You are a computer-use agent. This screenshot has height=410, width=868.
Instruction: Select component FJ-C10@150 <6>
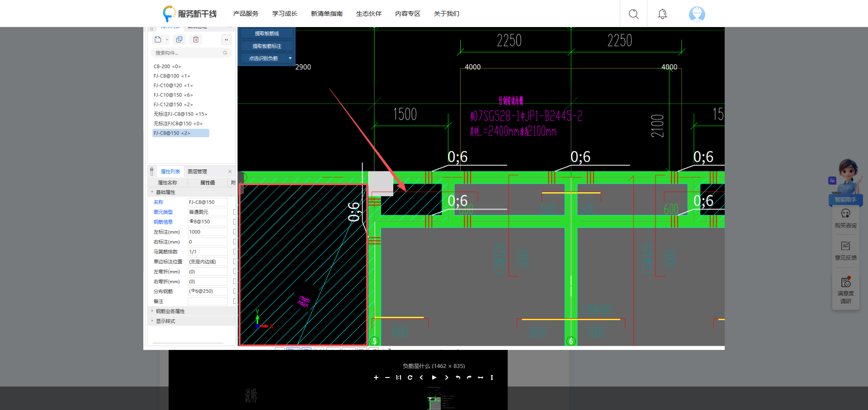tap(173, 95)
